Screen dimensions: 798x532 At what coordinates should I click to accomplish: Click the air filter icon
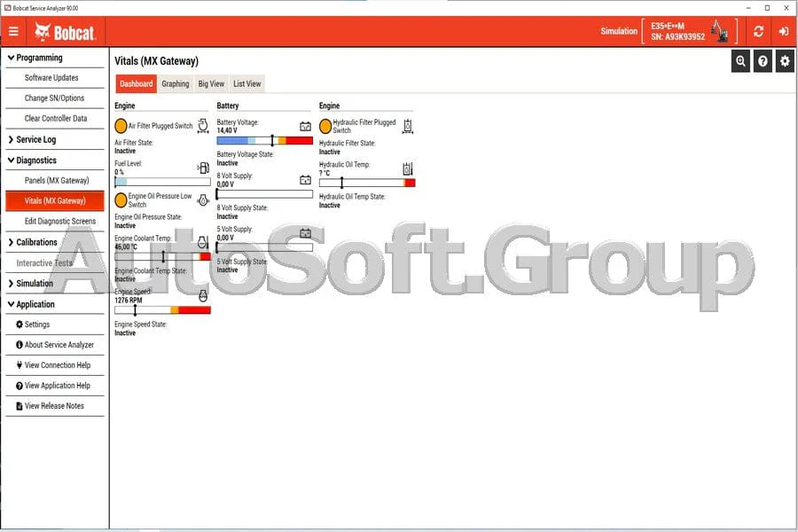(x=203, y=126)
